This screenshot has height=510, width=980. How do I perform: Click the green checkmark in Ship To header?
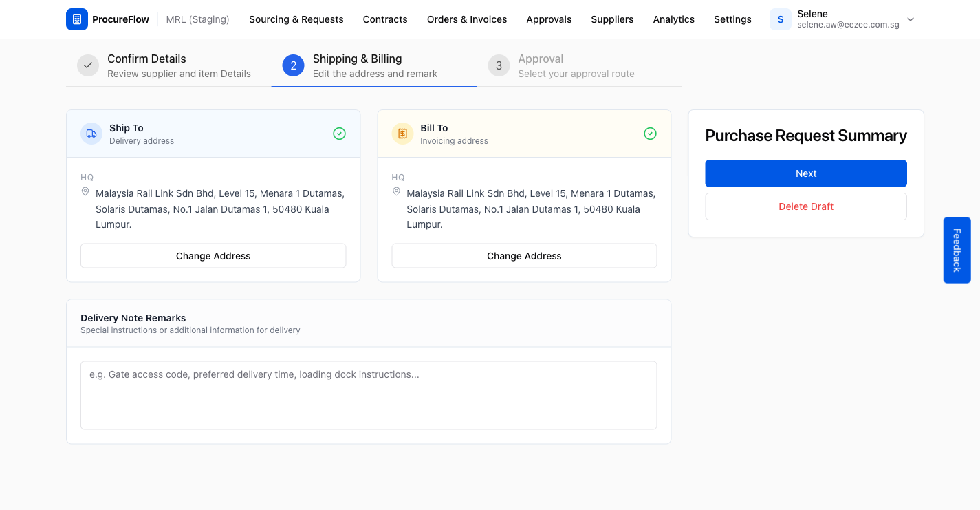[x=339, y=134]
